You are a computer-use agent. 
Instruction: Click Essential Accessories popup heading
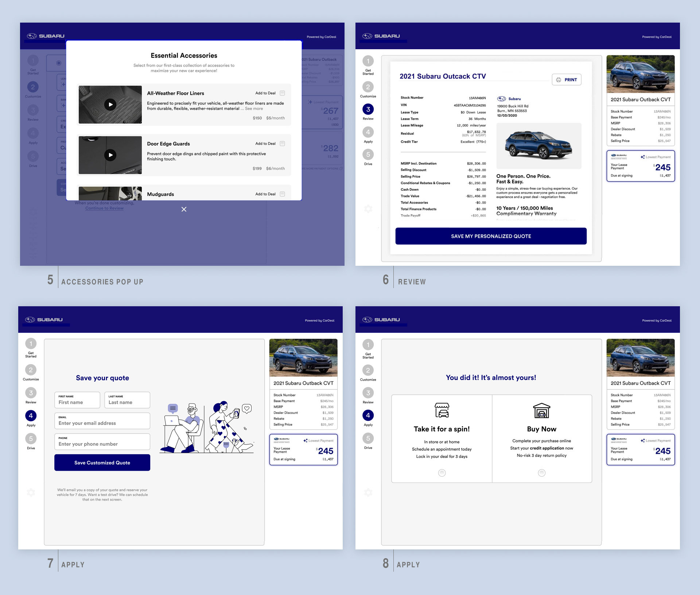[184, 55]
